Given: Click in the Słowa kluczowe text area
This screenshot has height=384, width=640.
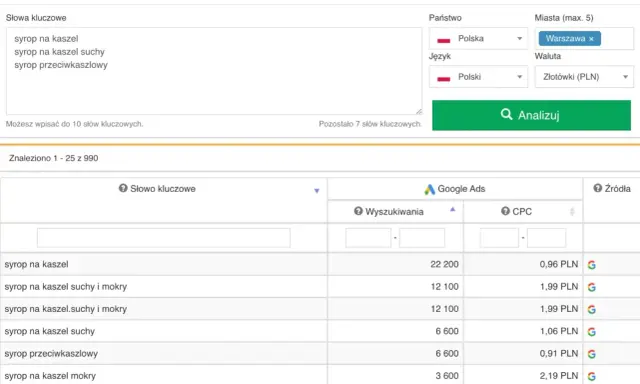Looking at the screenshot, I should point(214,71).
